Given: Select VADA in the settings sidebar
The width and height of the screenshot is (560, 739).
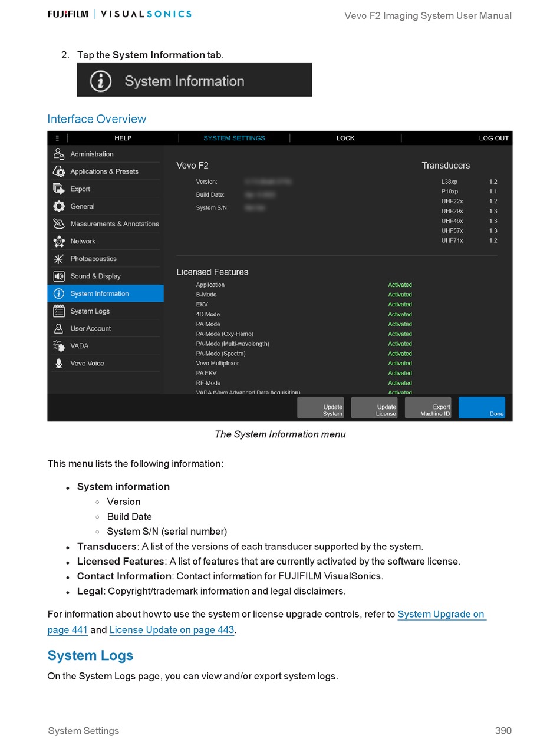Looking at the screenshot, I should 106,346.
